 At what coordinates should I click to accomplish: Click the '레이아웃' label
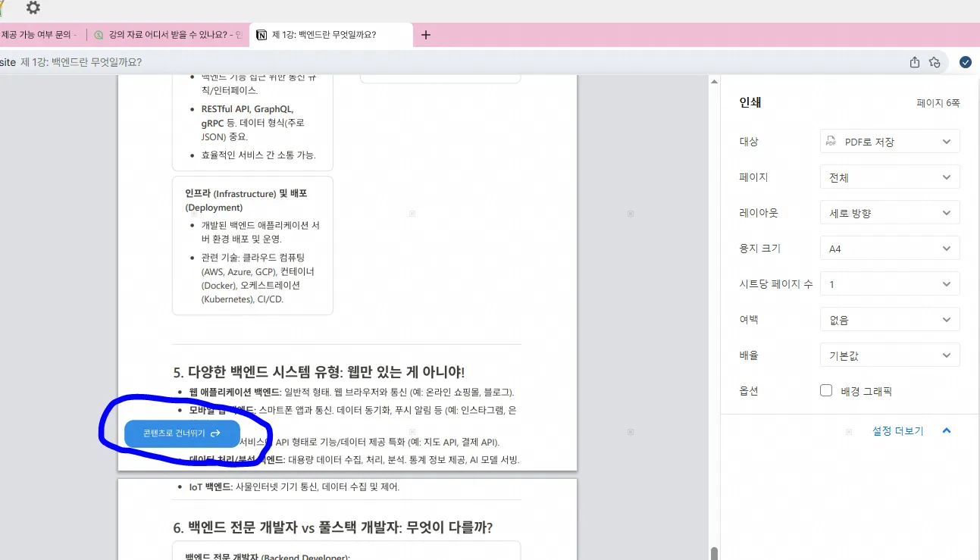pos(759,213)
